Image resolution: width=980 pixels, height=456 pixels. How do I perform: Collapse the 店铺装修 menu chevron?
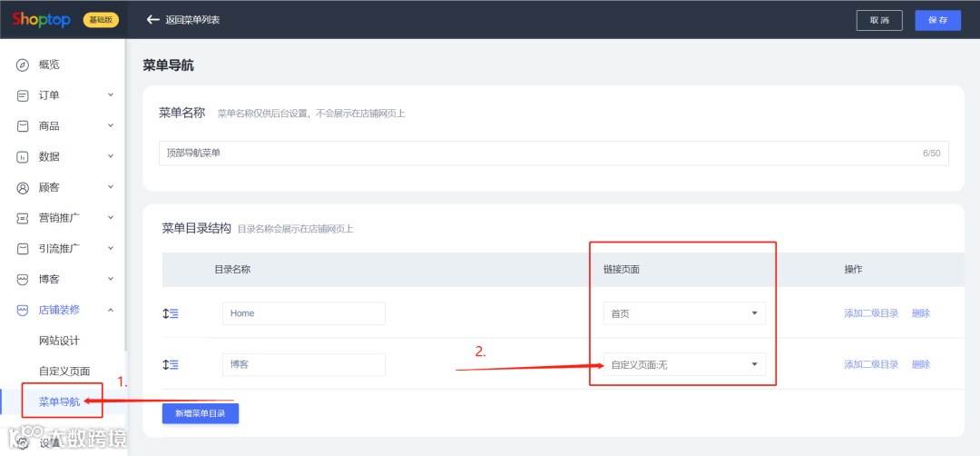click(x=111, y=310)
